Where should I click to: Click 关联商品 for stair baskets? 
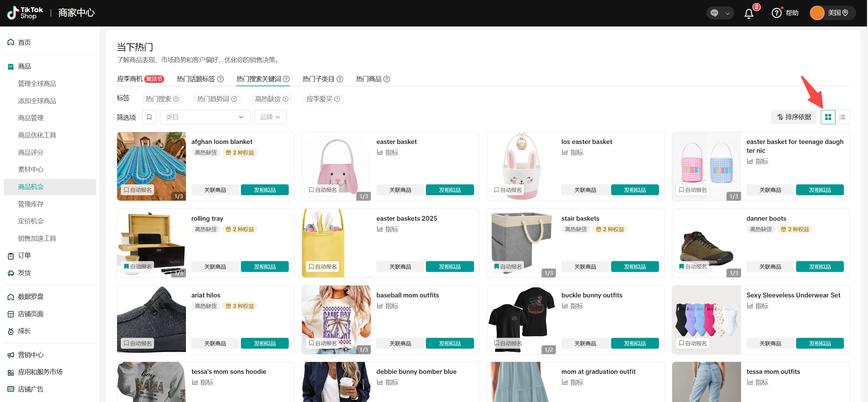(585, 267)
